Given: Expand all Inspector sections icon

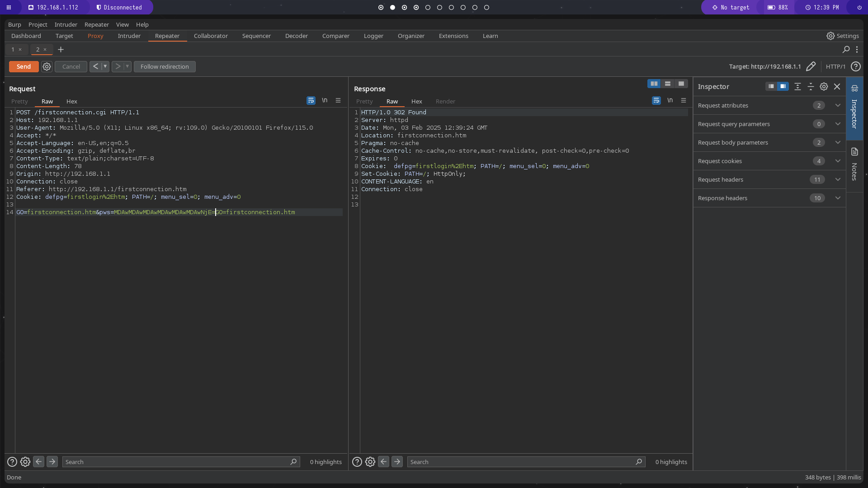Looking at the screenshot, I should click(798, 86).
